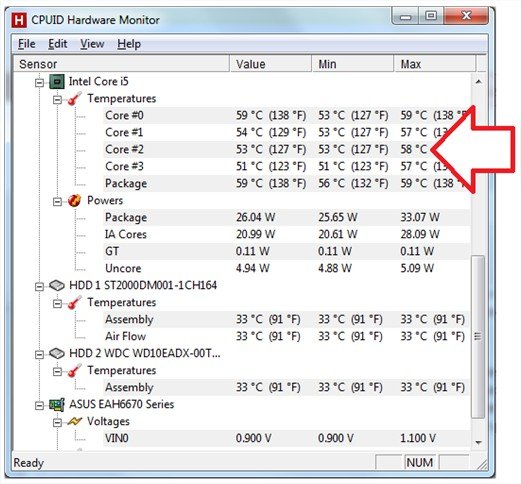Viewport: 521px width, 484px height.
Task: Collapse the HDD 1 ST2000DM001 node
Action: tap(39, 286)
